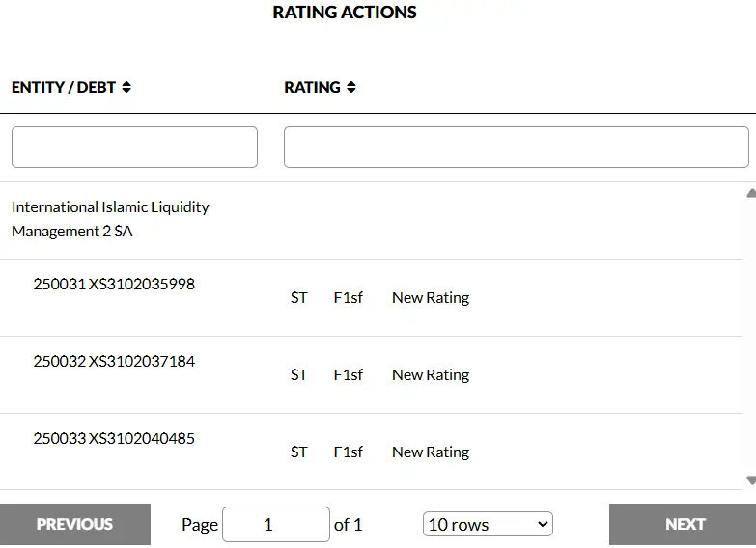The image size is (756, 548).
Task: Click the page number input box
Action: (x=276, y=524)
